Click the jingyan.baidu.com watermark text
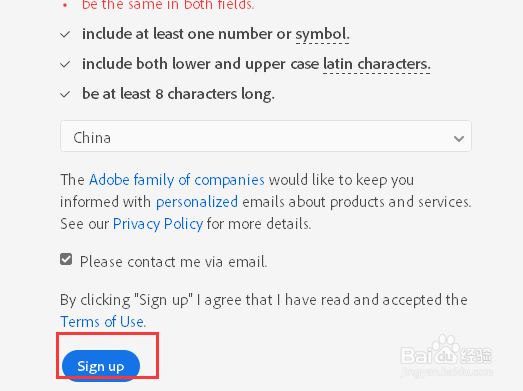 pos(447,371)
